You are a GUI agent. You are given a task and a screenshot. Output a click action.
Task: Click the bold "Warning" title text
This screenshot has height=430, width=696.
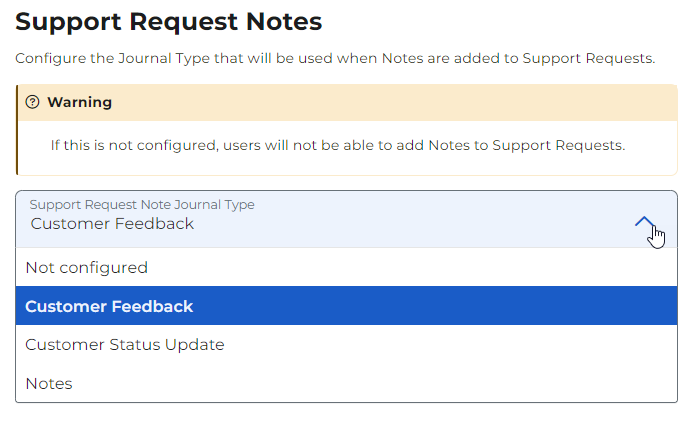point(79,102)
